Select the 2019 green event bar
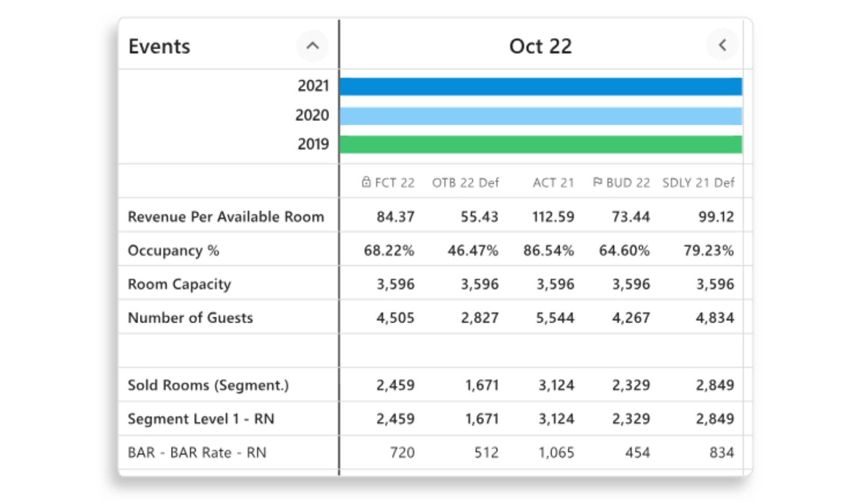861x504 pixels. pyautogui.click(x=541, y=145)
